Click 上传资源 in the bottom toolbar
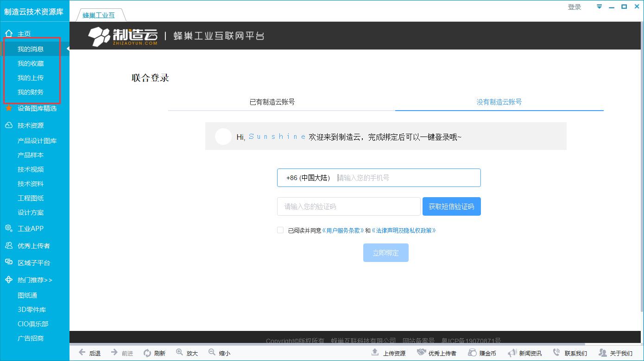644x361 pixels. coord(388,353)
